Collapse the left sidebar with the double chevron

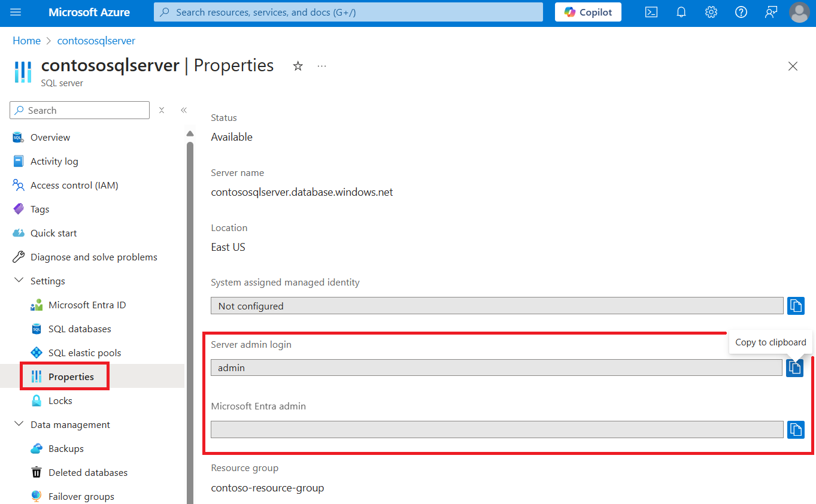tap(184, 110)
